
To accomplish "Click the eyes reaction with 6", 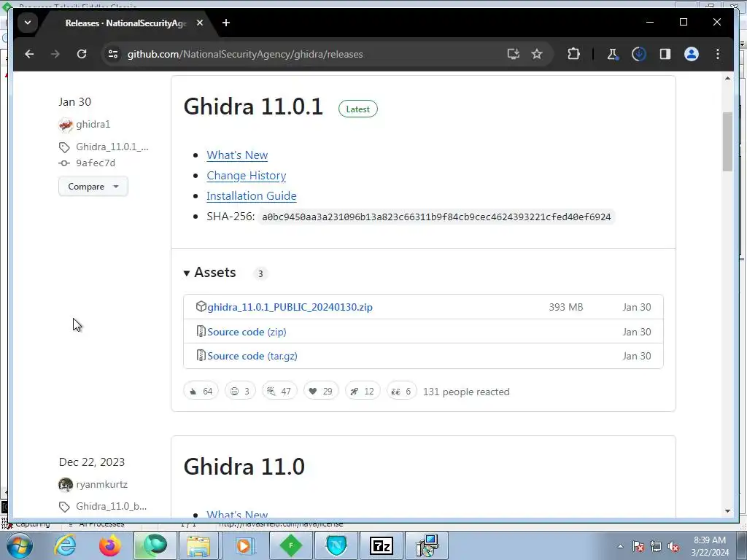I will coord(402,392).
